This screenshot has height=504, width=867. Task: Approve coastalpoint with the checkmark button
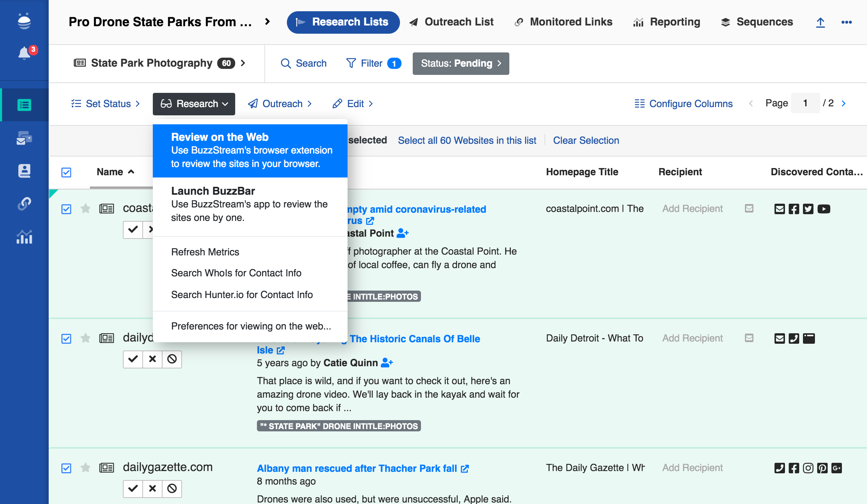point(133,230)
